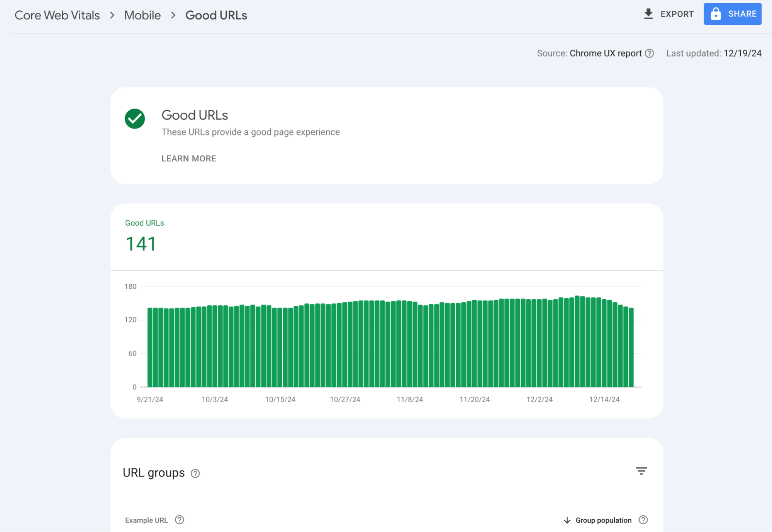Toggle the Good URLs count display showing 141
Image resolution: width=772 pixels, height=532 pixels.
pos(141,243)
